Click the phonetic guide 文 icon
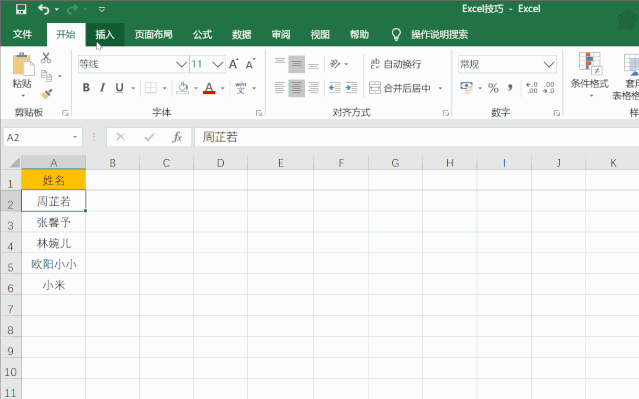This screenshot has width=639, height=399. 241,88
